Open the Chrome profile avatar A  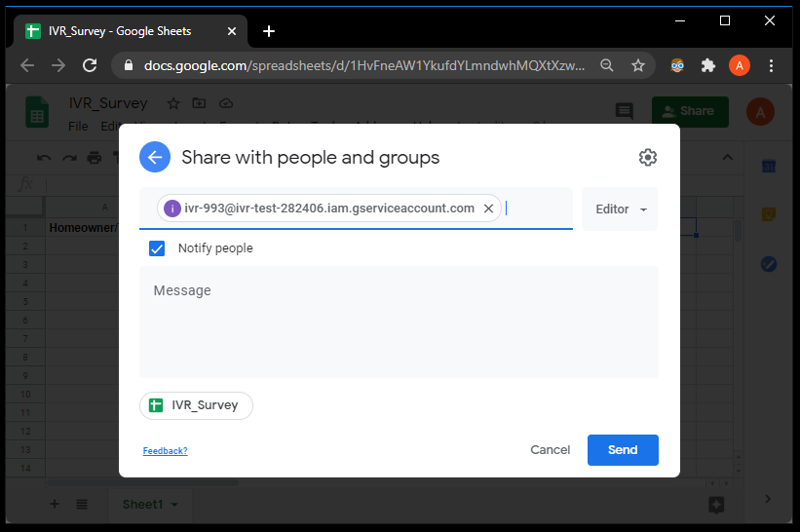point(740,65)
